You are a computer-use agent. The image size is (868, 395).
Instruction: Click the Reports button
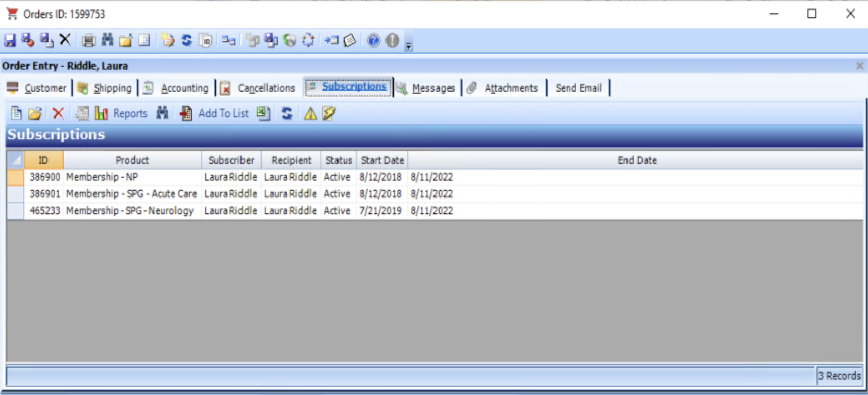129,113
